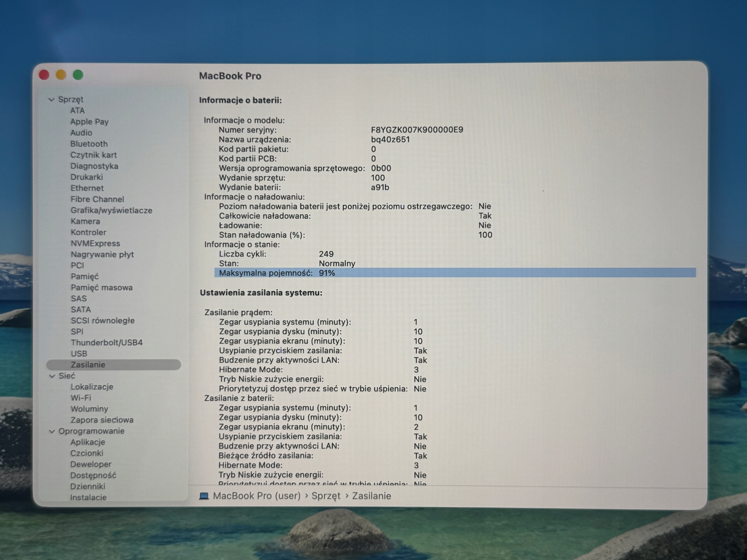Collapse the Sprzęt section chevron
This screenshot has width=747, height=560.
point(52,99)
